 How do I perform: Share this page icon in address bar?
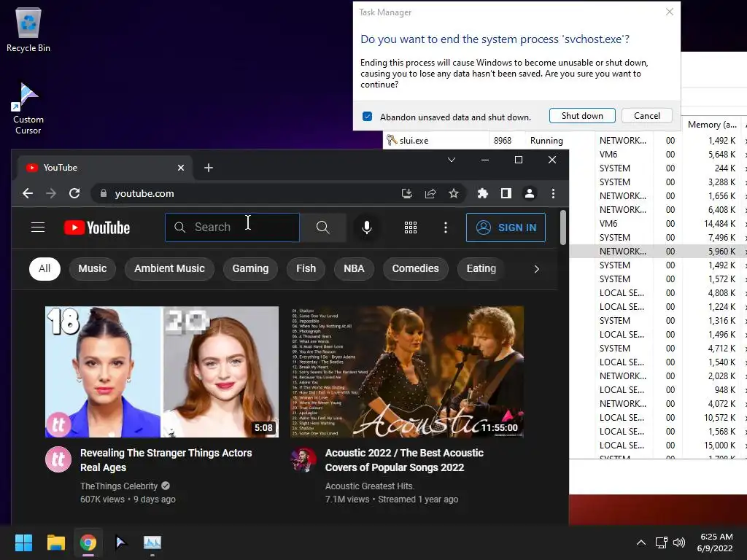tap(430, 193)
